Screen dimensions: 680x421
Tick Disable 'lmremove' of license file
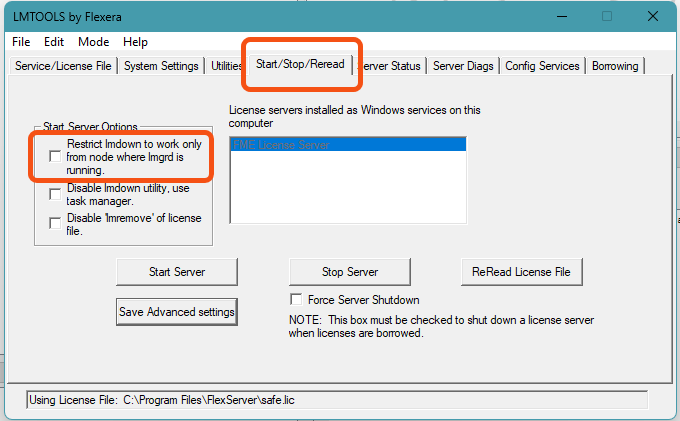(55, 223)
